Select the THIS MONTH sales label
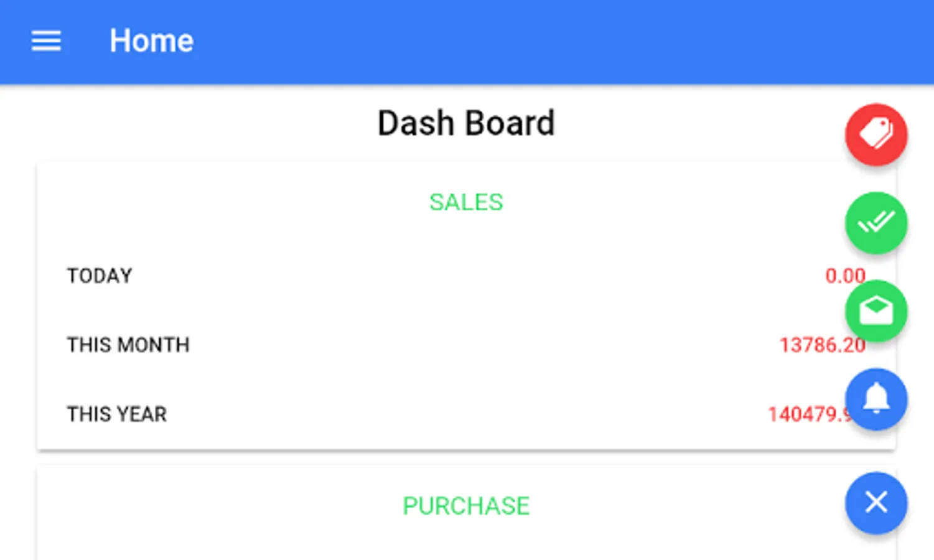The width and height of the screenshot is (934, 560). 128,345
